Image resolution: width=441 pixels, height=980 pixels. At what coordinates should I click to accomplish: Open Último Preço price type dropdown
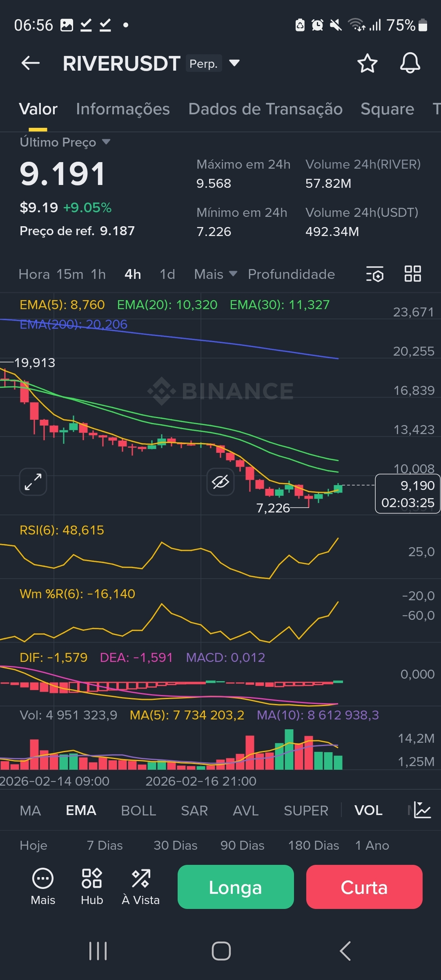(x=65, y=142)
